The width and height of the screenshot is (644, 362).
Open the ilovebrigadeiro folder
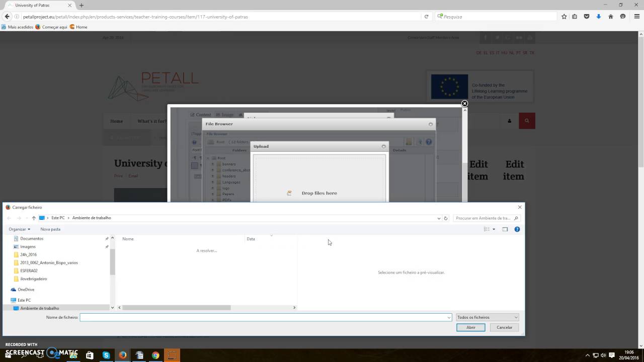tap(34, 279)
